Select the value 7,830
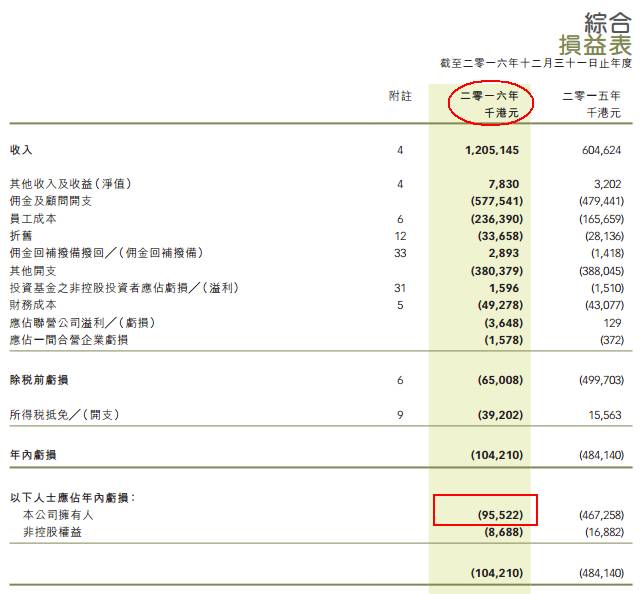The width and height of the screenshot is (641, 594). point(504,184)
